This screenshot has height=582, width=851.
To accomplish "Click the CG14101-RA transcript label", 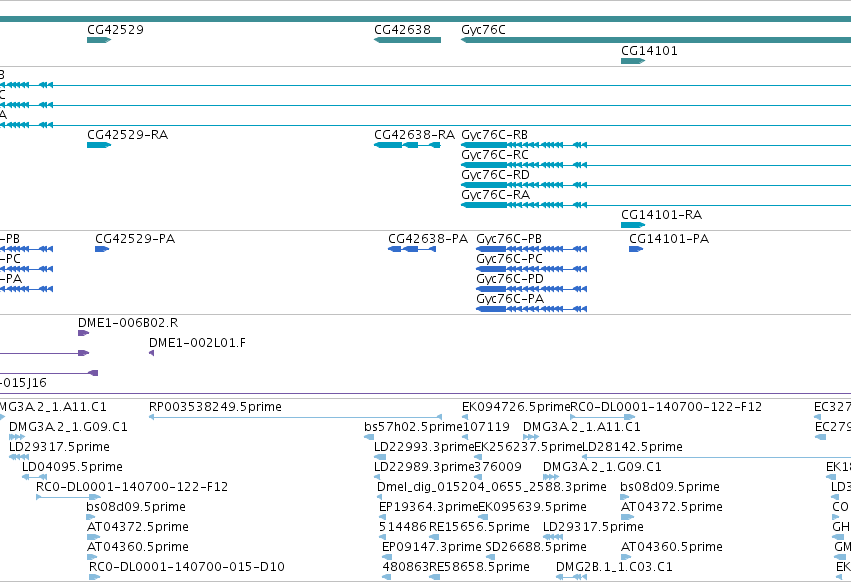I will (x=662, y=215).
